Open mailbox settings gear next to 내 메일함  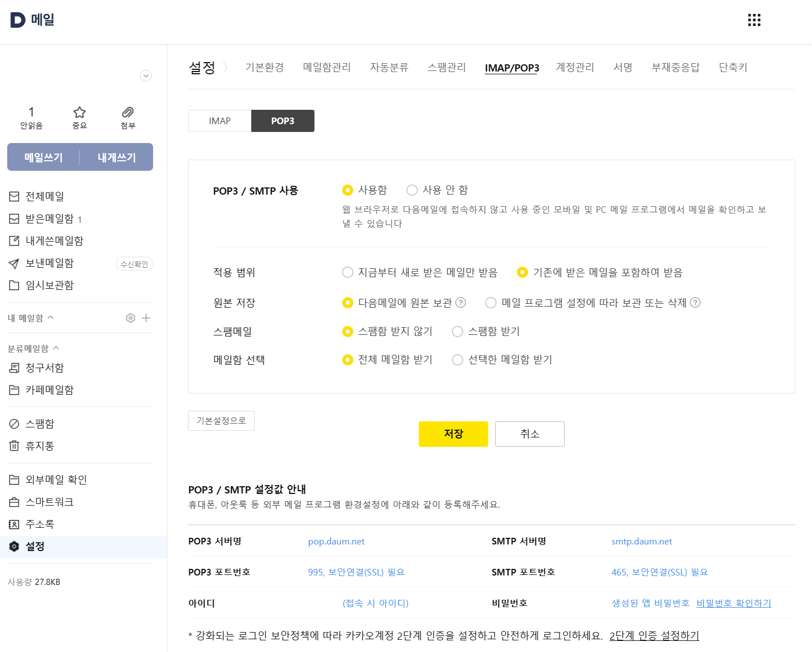click(130, 318)
